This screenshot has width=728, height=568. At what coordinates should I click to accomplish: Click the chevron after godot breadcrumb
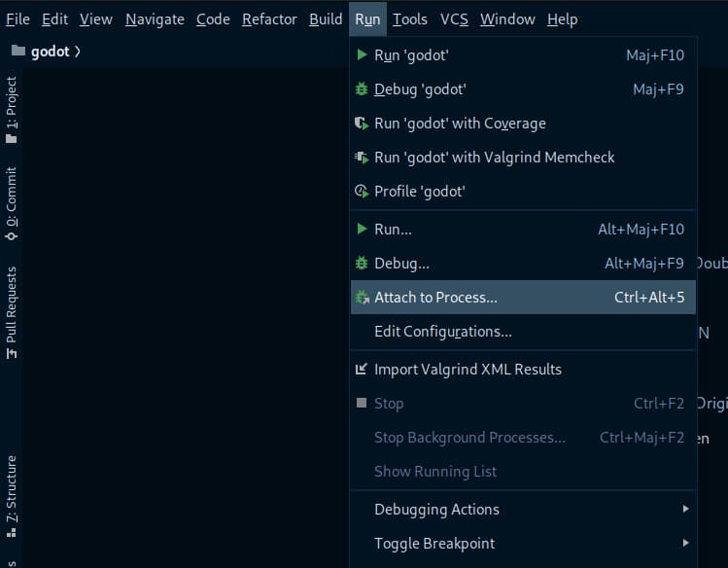coord(78,52)
